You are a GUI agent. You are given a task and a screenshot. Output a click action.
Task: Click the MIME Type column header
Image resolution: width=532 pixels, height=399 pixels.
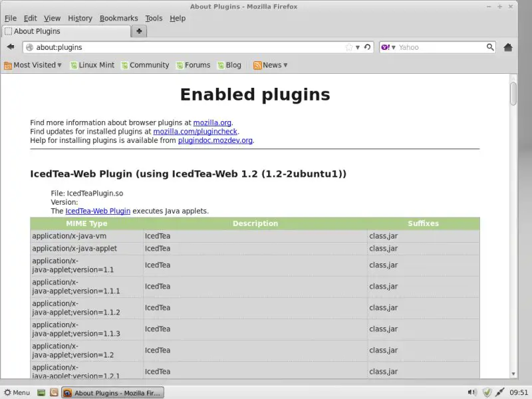(x=86, y=223)
